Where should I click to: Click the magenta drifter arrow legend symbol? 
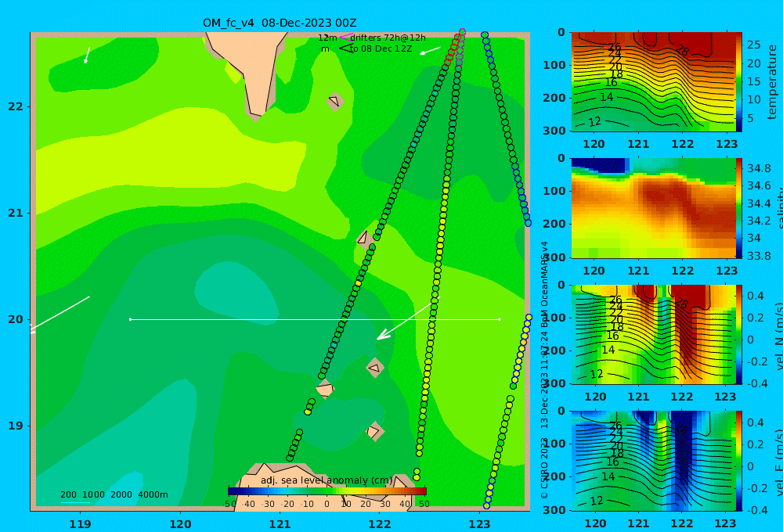(345, 37)
